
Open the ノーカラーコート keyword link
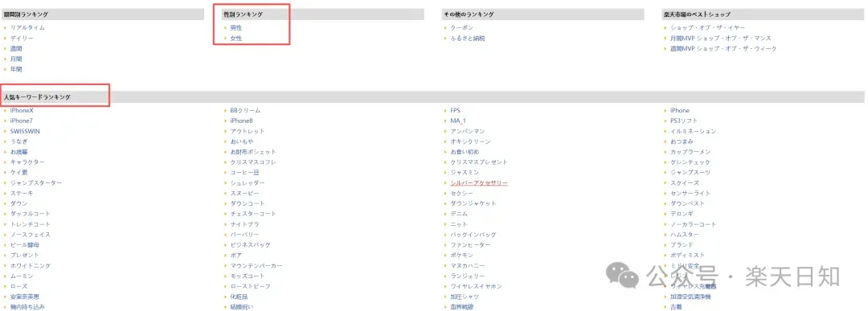point(693,224)
